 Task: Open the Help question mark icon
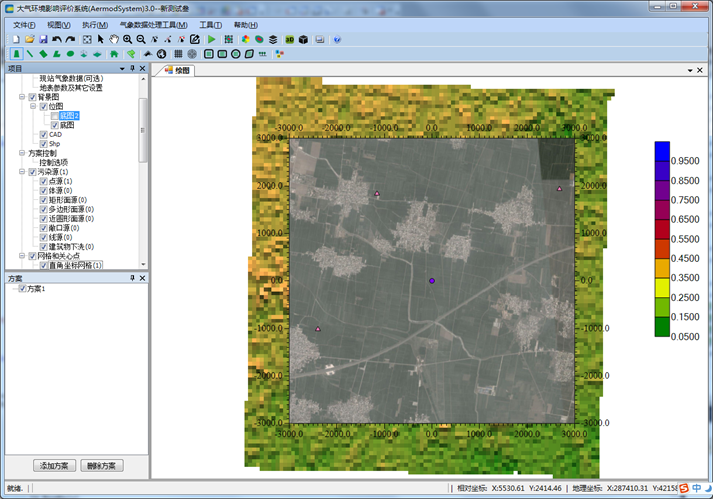(337, 40)
